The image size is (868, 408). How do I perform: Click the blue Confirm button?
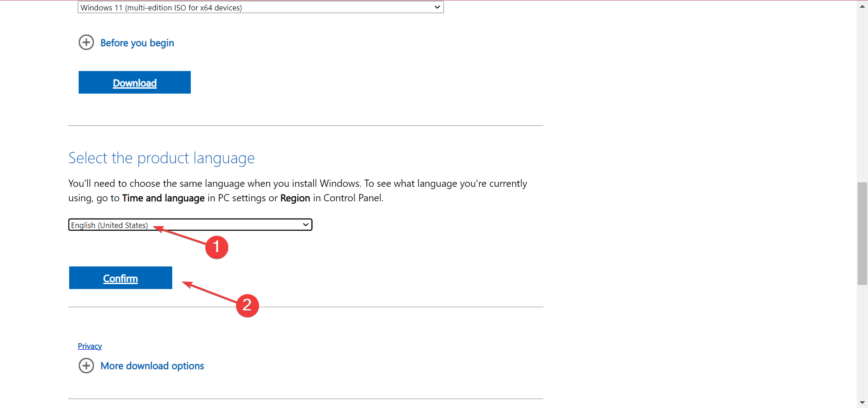(121, 278)
